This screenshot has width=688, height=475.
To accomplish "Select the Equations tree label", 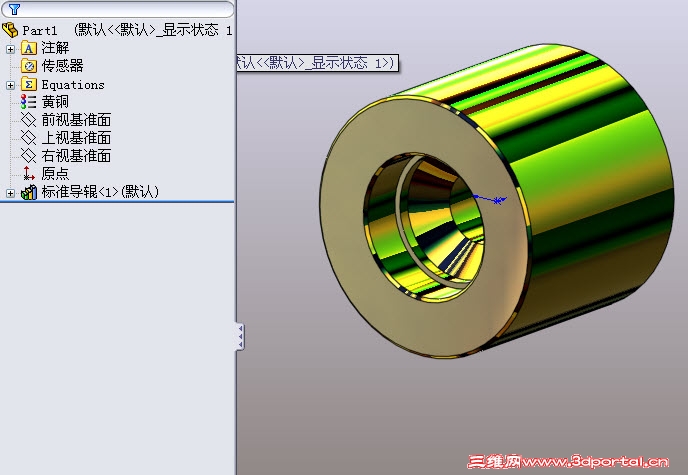I will point(73,85).
